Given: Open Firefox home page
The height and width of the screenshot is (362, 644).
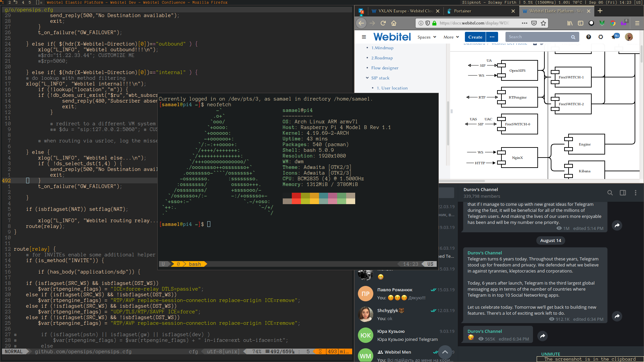Looking at the screenshot, I should click(394, 23).
